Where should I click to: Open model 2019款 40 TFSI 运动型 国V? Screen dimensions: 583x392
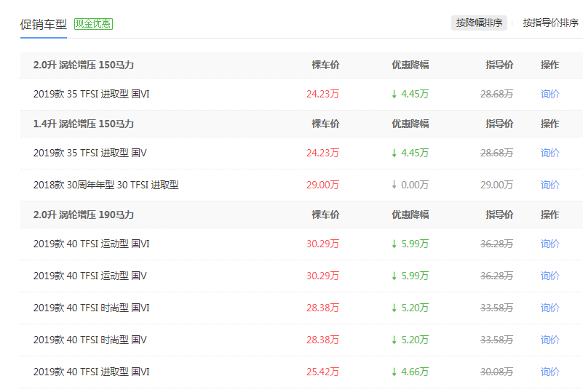[90, 276]
